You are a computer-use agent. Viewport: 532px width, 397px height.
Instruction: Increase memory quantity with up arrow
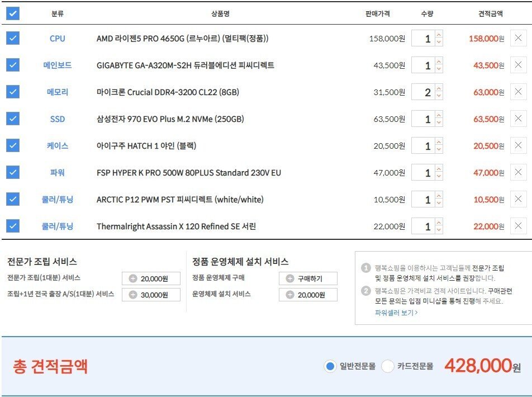point(439,88)
